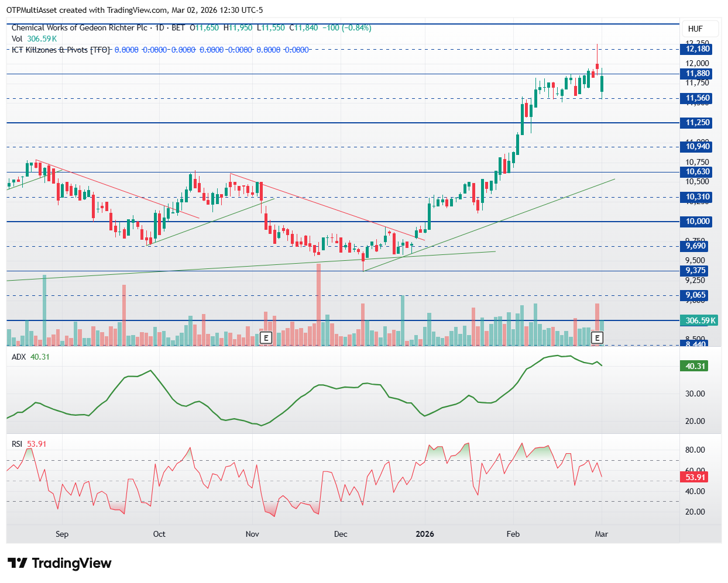Select the 11,250 price level label

click(698, 123)
